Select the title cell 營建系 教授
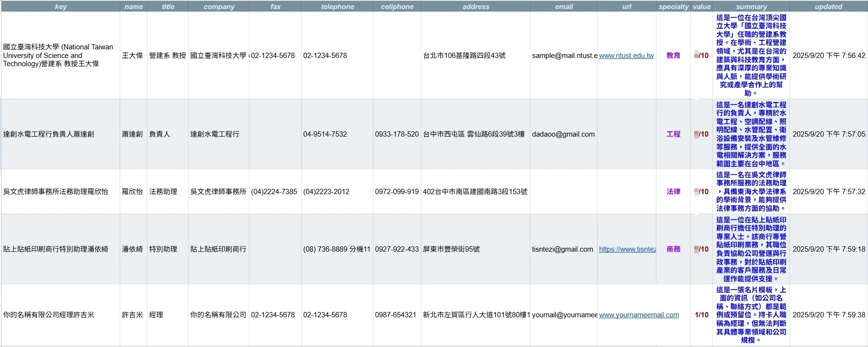This screenshot has width=868, height=347. (168, 56)
